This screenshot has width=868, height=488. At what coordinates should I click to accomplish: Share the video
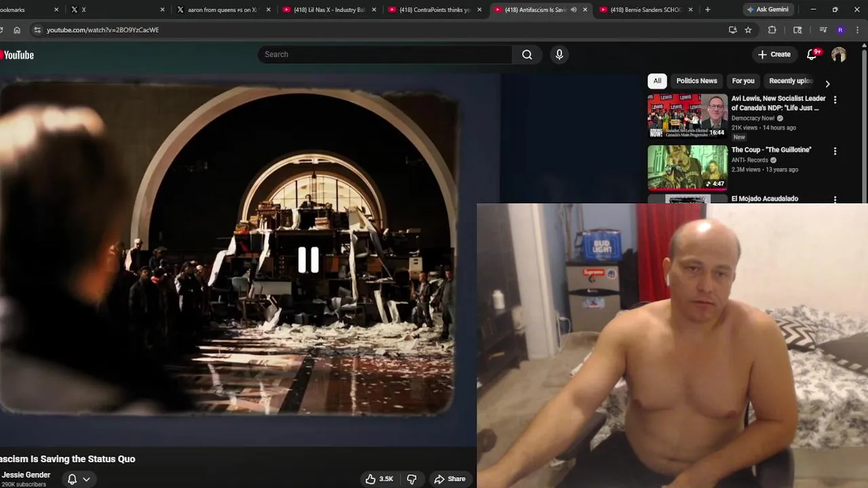(450, 479)
